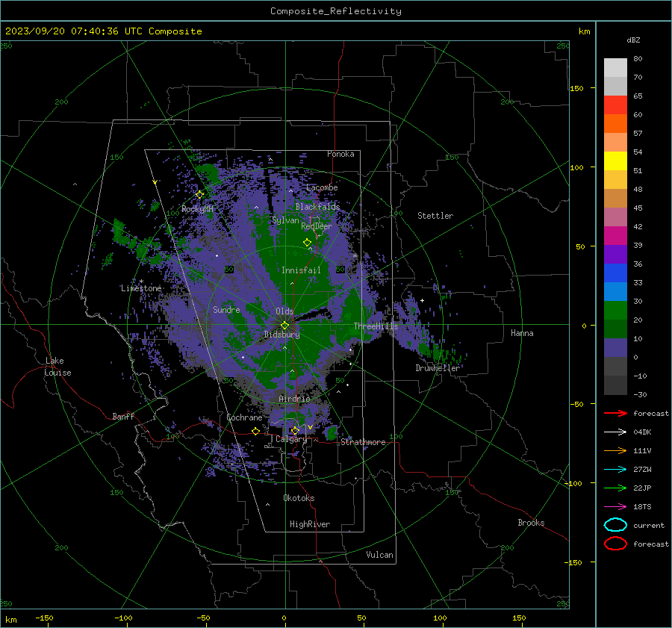Image resolution: width=672 pixels, height=628 pixels.
Task: Click the orange 111V arrow legend icon
Action: [x=615, y=450]
